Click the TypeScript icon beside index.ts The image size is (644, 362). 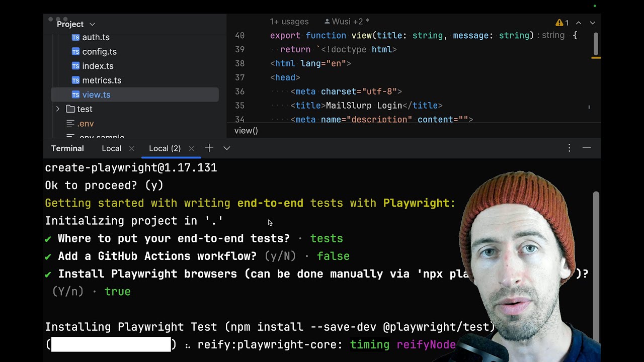pos(75,66)
